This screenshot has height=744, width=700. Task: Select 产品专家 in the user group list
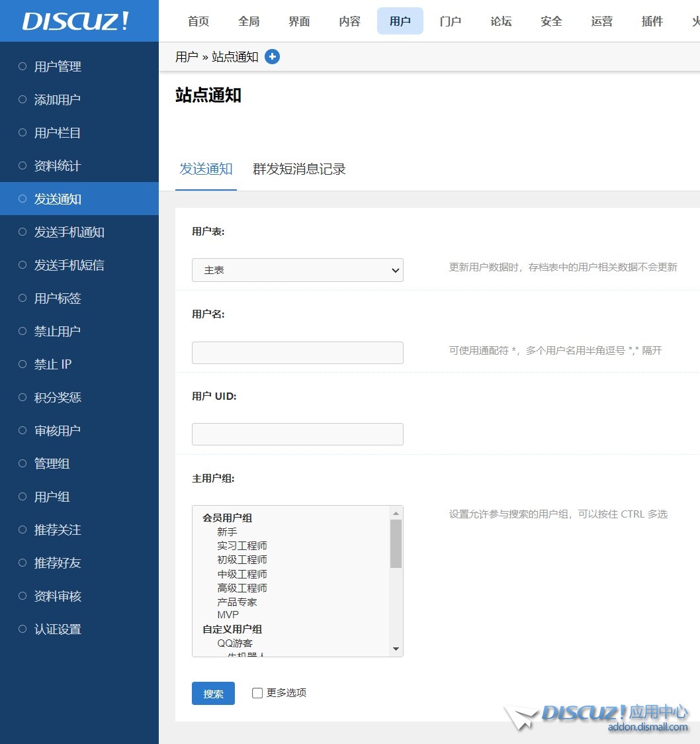point(237,602)
